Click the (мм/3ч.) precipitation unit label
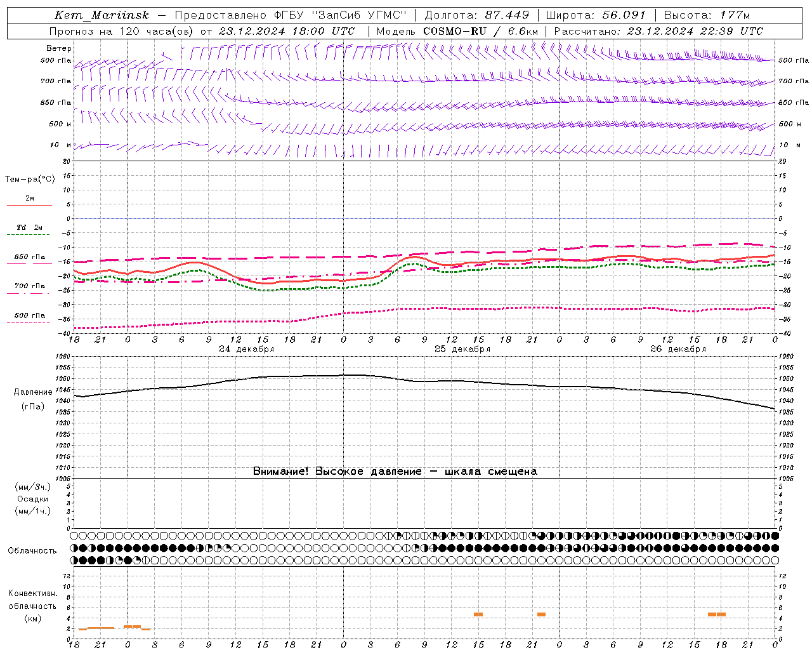The image size is (812, 650). tap(33, 487)
